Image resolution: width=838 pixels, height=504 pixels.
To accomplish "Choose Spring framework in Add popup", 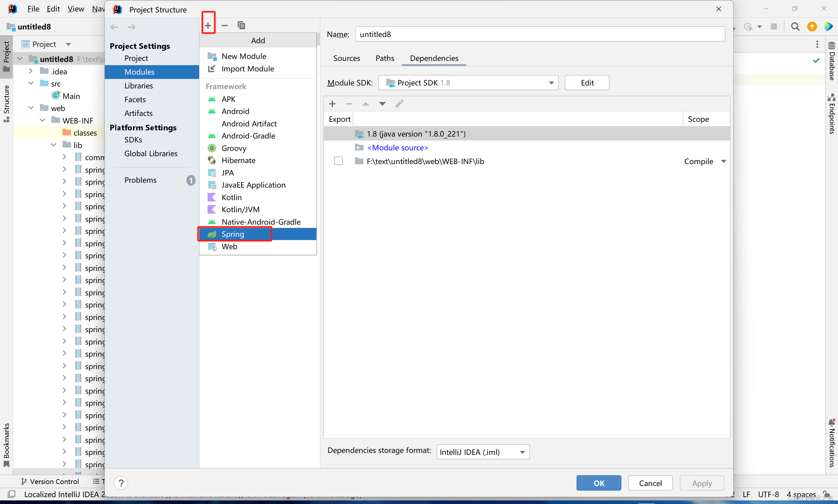I will 258,234.
